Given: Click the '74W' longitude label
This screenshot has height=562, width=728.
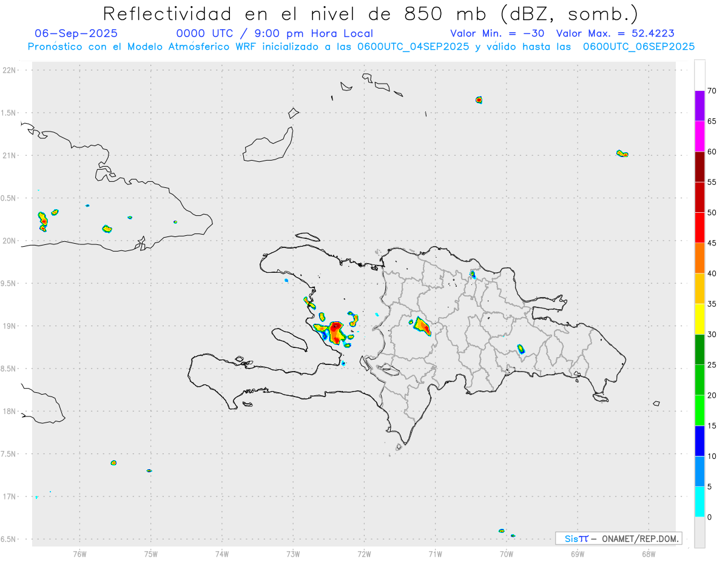Looking at the screenshot, I should click(x=222, y=554).
